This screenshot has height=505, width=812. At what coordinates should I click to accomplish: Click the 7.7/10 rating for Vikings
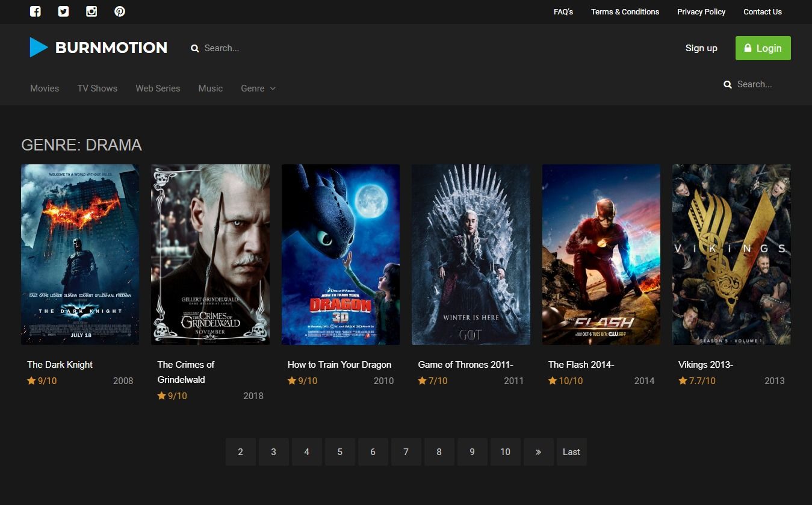click(702, 381)
